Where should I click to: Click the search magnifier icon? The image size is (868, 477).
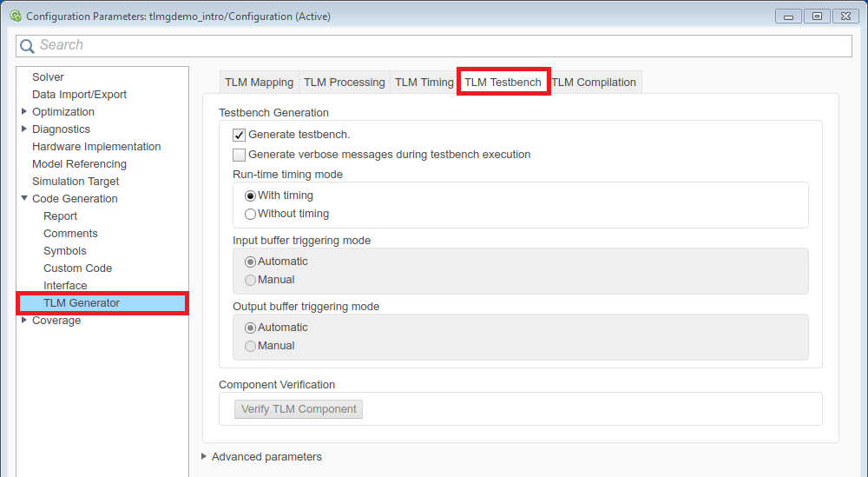[28, 46]
